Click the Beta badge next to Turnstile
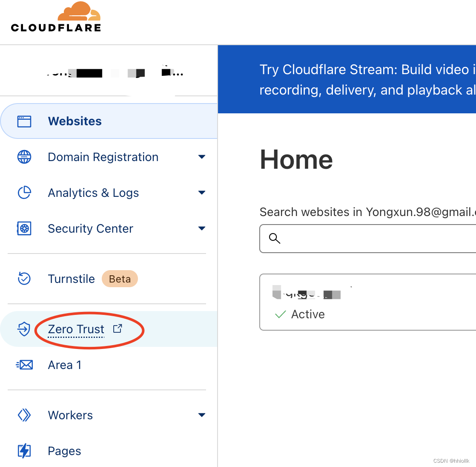 [x=120, y=279]
